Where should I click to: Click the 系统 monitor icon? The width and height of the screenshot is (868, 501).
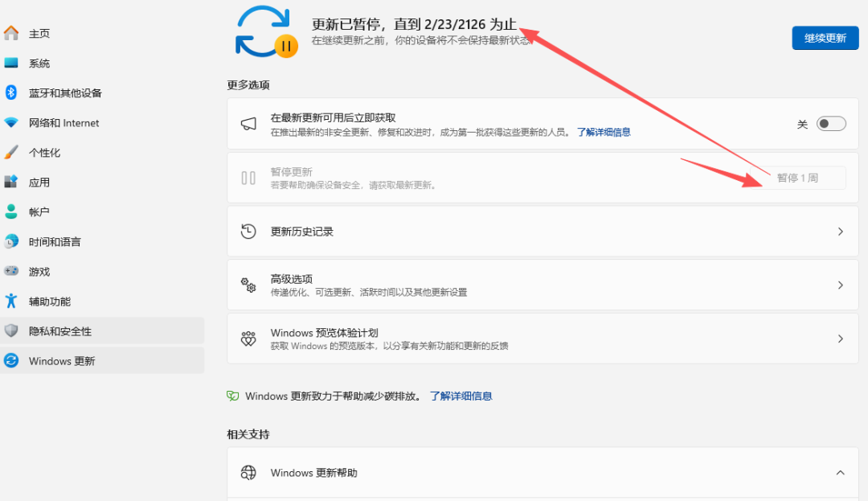(11, 63)
